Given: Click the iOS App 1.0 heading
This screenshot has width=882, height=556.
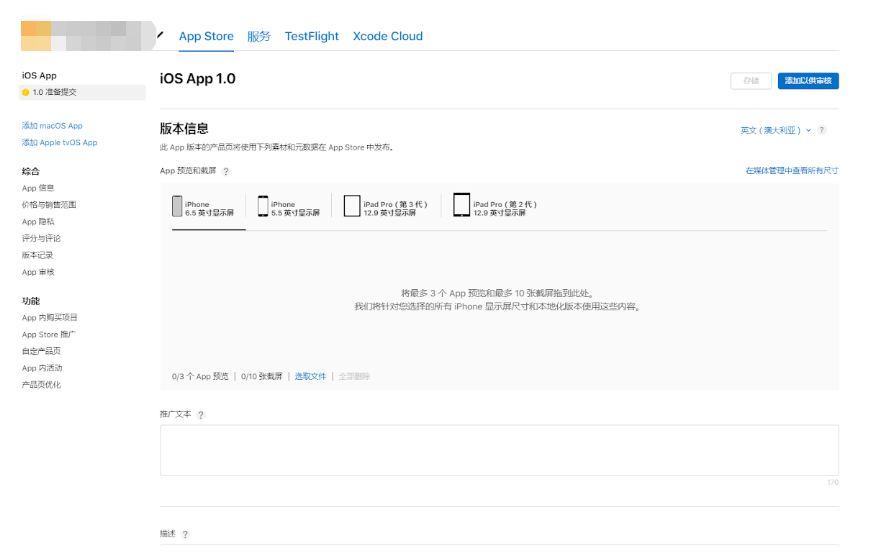Looking at the screenshot, I should 197,79.
